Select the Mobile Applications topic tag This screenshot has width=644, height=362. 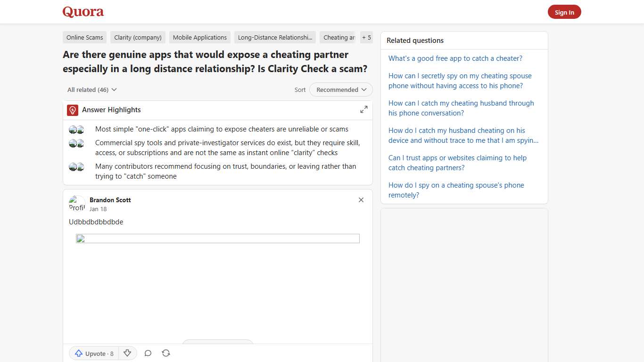199,37
